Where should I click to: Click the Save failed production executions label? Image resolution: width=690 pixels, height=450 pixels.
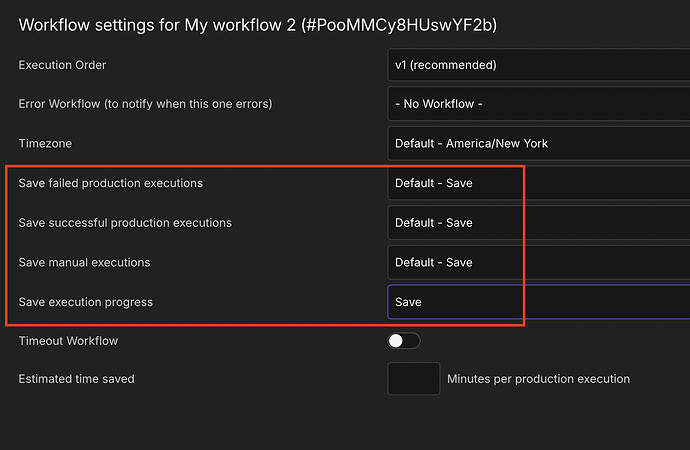(x=111, y=183)
